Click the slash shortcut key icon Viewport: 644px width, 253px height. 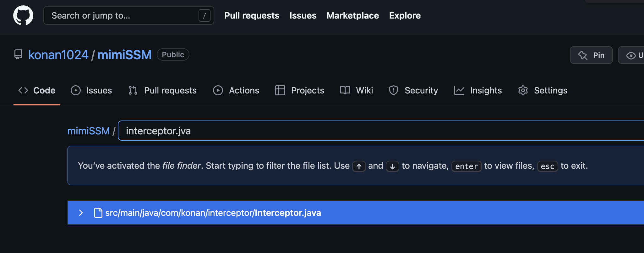coord(204,15)
